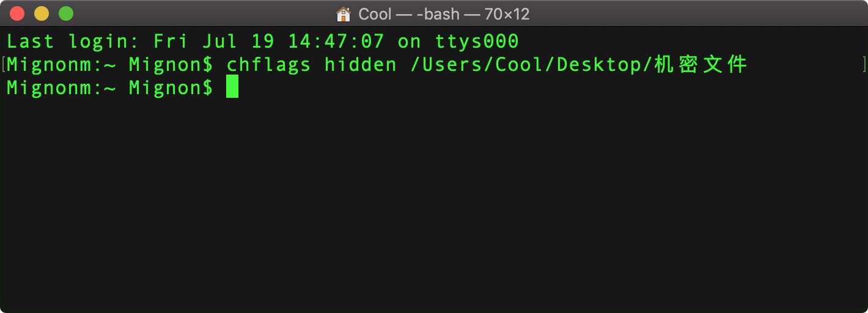This screenshot has width=868, height=313.
Task: Close the Terminal window with red button
Action: tap(18, 13)
